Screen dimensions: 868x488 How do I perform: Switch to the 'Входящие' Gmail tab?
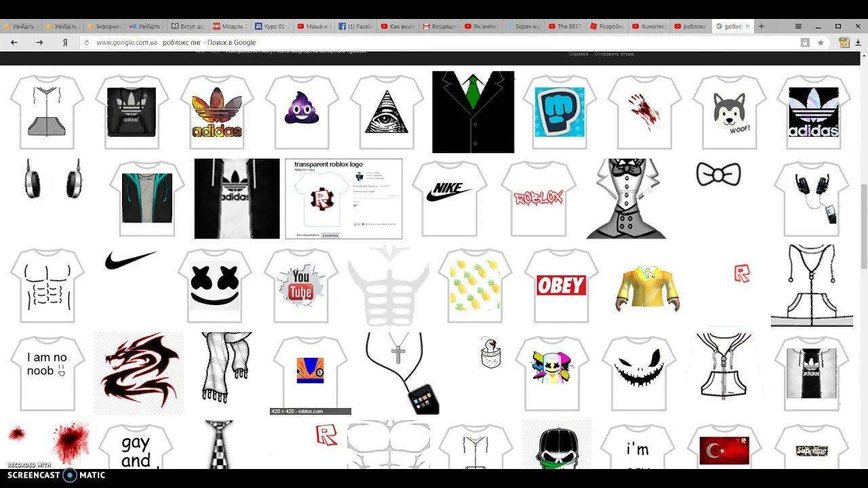click(440, 26)
